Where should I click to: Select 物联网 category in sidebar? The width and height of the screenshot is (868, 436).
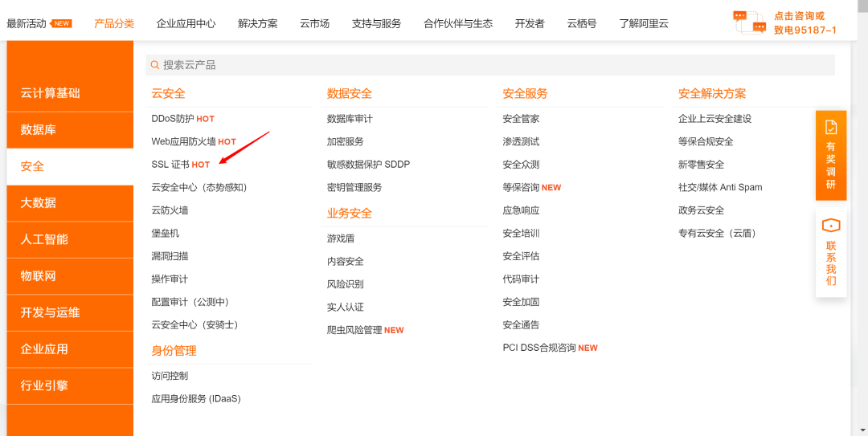70,276
